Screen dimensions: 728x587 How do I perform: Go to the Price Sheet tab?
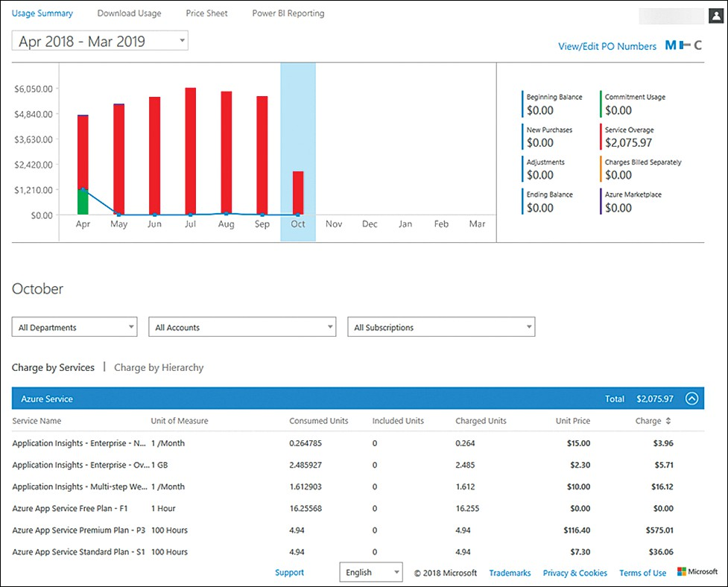pos(206,13)
